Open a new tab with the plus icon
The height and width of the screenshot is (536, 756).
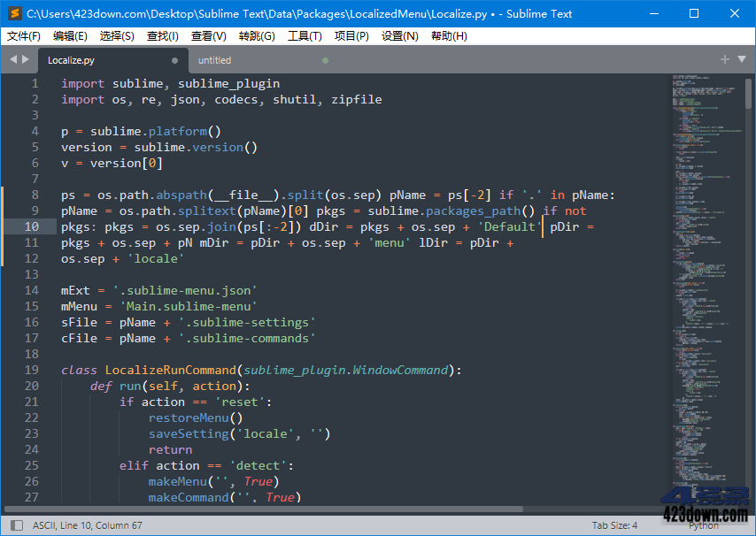[x=725, y=60]
